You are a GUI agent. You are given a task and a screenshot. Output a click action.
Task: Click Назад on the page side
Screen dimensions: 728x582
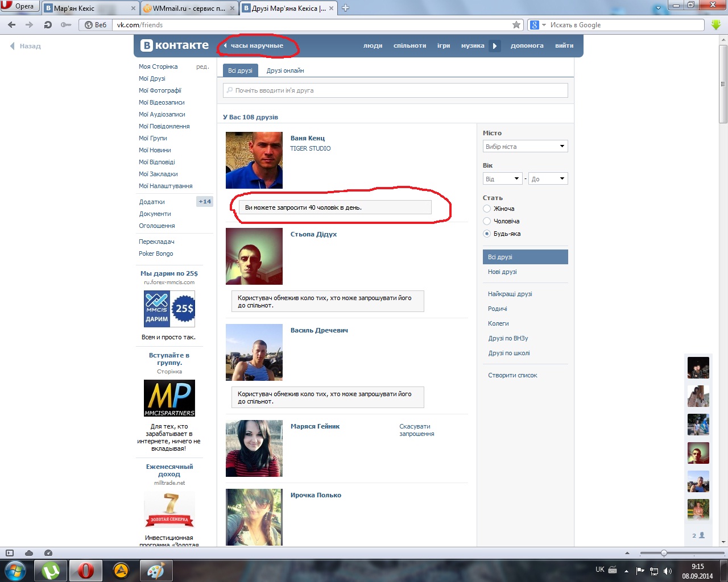pyautogui.click(x=26, y=46)
